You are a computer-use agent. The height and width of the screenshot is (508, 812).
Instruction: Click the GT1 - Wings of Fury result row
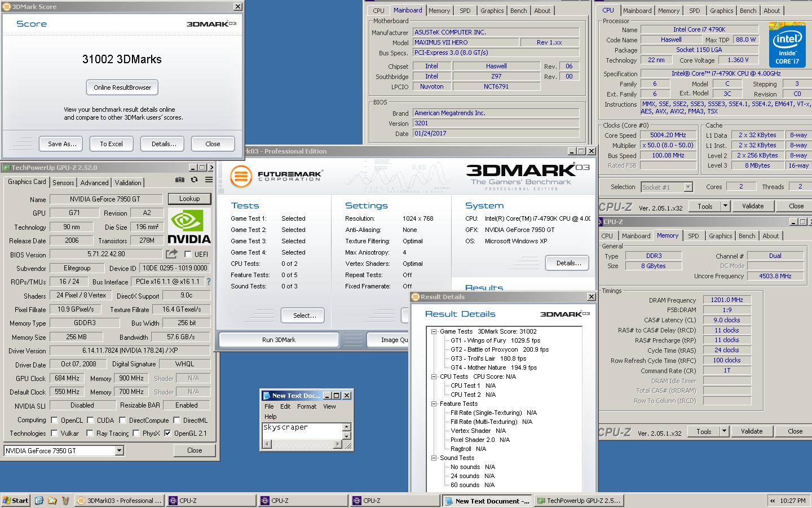pos(495,340)
